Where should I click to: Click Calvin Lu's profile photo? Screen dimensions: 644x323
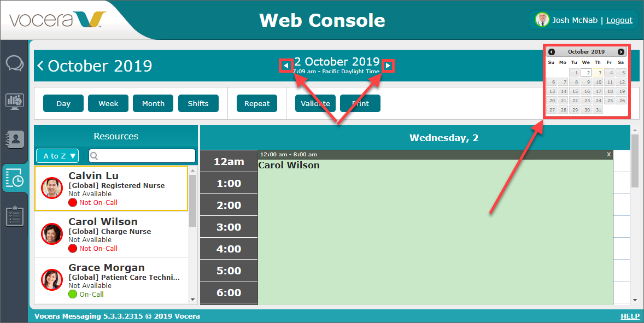point(52,188)
